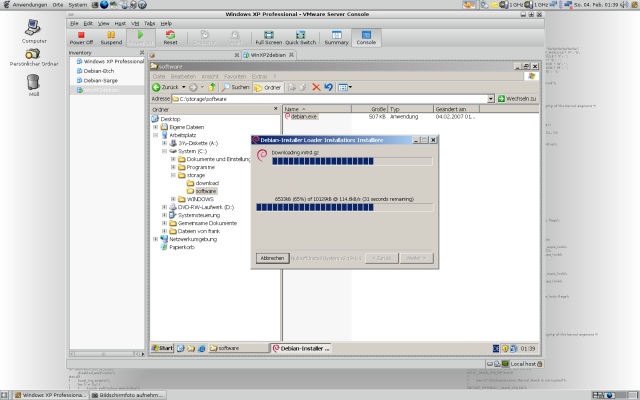Collapse the Arbeitsplatz tree node
This screenshot has width=640, height=400.
click(x=156, y=135)
